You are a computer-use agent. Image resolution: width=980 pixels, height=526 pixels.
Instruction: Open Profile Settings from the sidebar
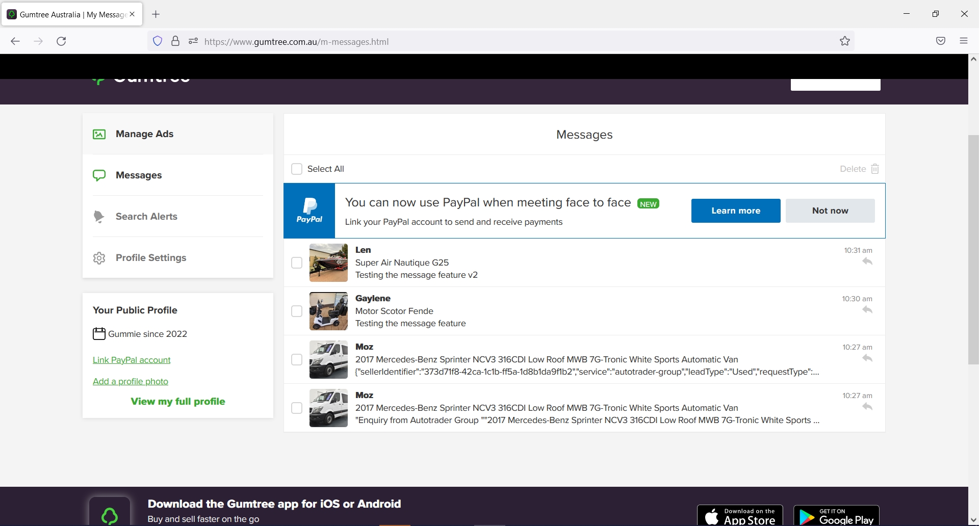click(x=150, y=257)
